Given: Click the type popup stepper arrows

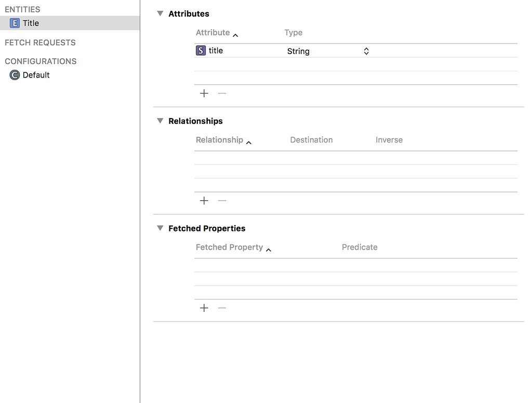Looking at the screenshot, I should pyautogui.click(x=366, y=51).
